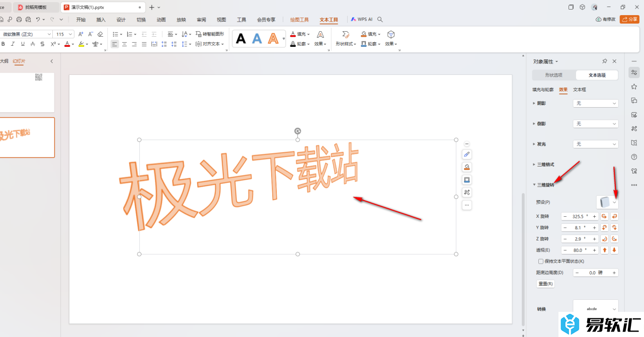Screen dimensions: 644x337
Task: Switch to 填充与轮廓 sub-tab
Action: click(543, 90)
